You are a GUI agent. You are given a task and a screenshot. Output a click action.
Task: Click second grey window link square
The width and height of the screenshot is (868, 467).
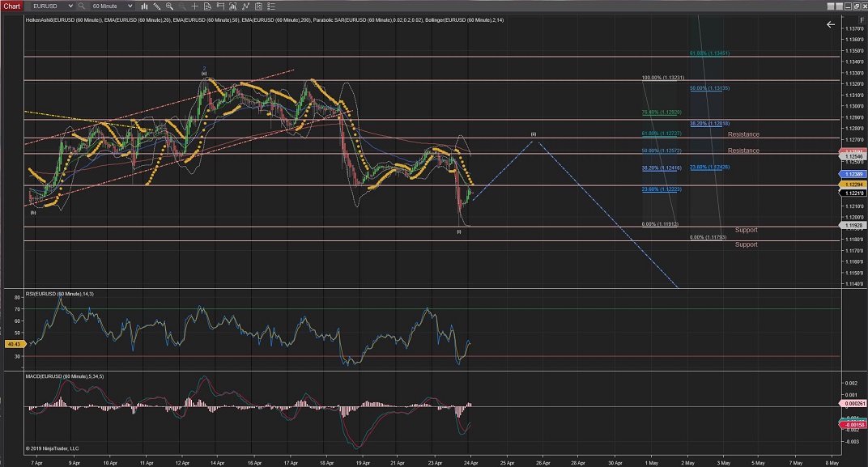coord(839,6)
